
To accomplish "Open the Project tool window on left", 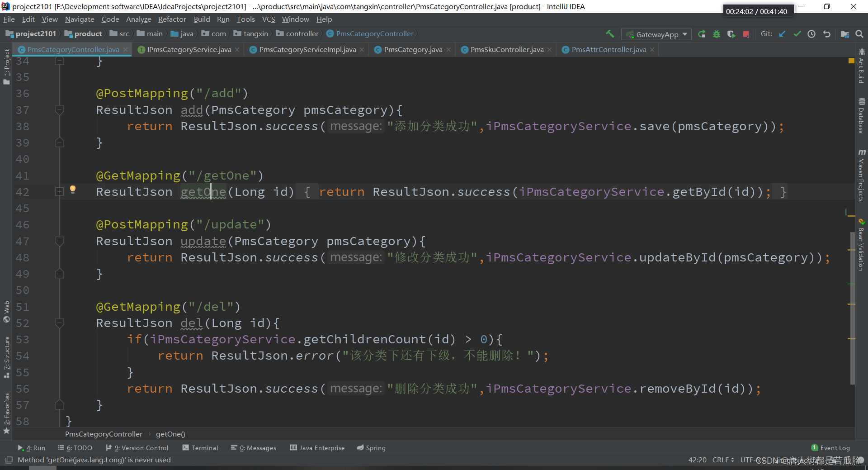I will tap(6, 66).
